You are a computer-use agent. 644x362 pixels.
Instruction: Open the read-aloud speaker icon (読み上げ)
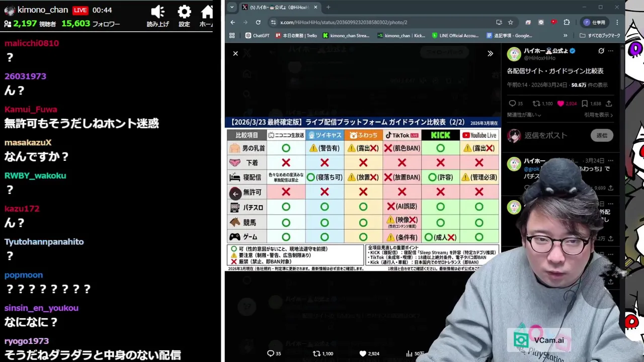tap(158, 12)
